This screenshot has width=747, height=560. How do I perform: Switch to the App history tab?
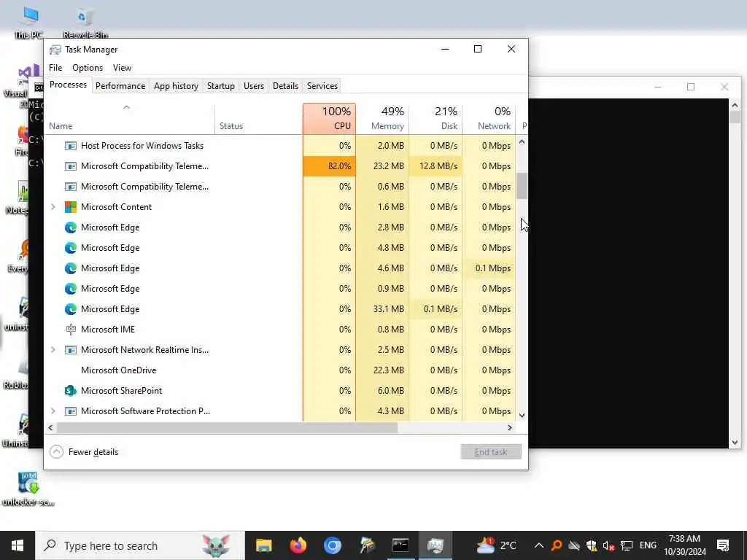tap(176, 86)
